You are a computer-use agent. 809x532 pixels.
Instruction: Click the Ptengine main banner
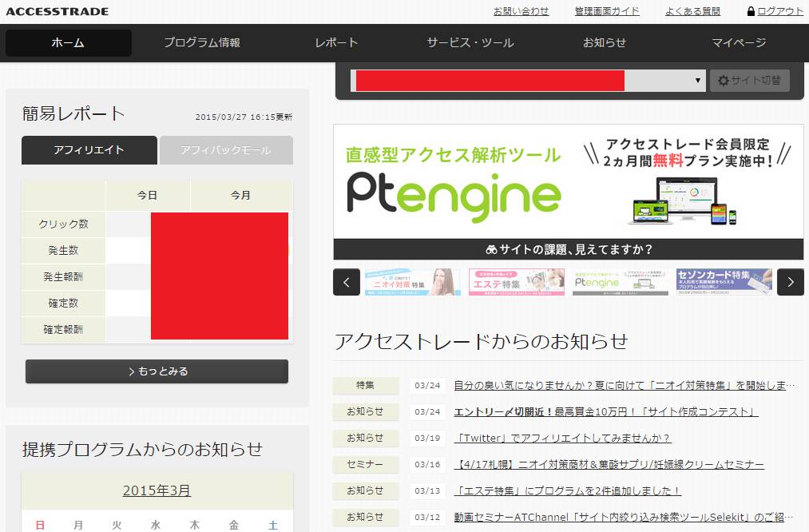[569, 192]
